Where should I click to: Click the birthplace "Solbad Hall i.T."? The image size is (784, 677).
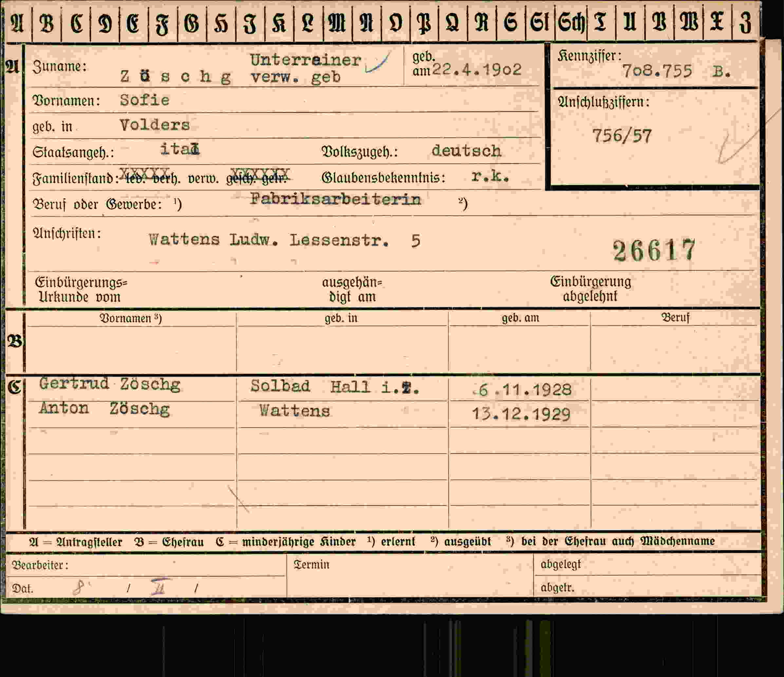pyautogui.click(x=335, y=387)
